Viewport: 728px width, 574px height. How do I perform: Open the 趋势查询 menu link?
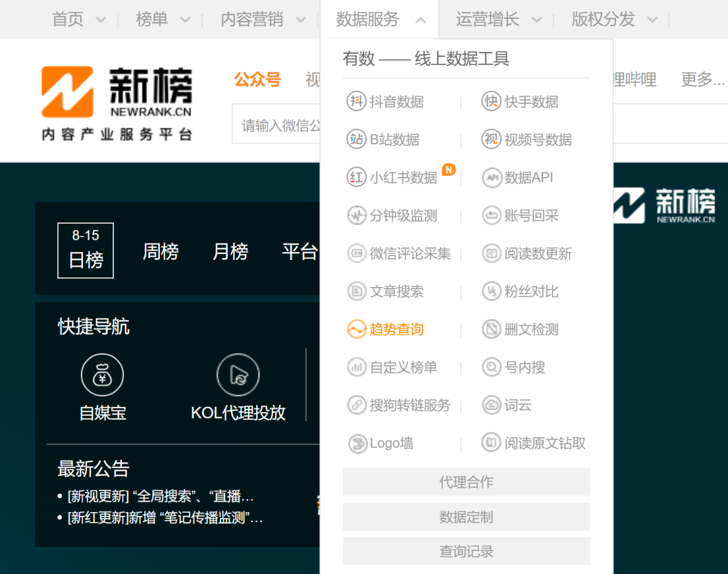(x=396, y=329)
